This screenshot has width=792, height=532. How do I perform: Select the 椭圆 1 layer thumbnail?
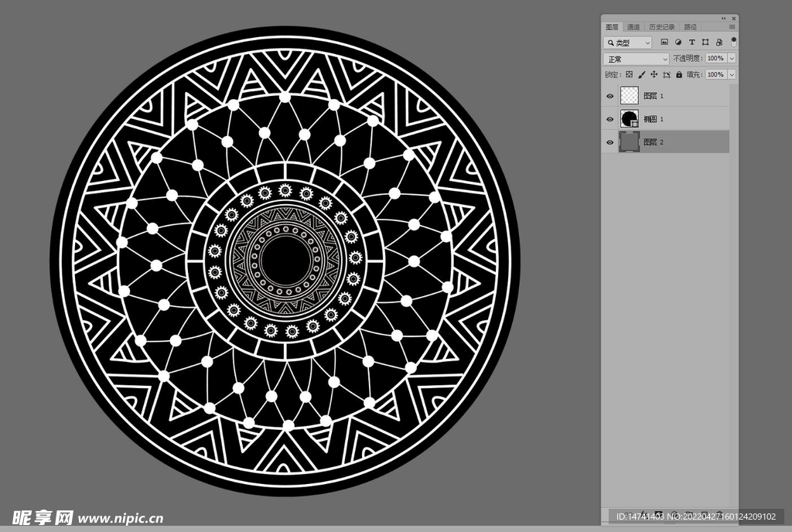[630, 119]
